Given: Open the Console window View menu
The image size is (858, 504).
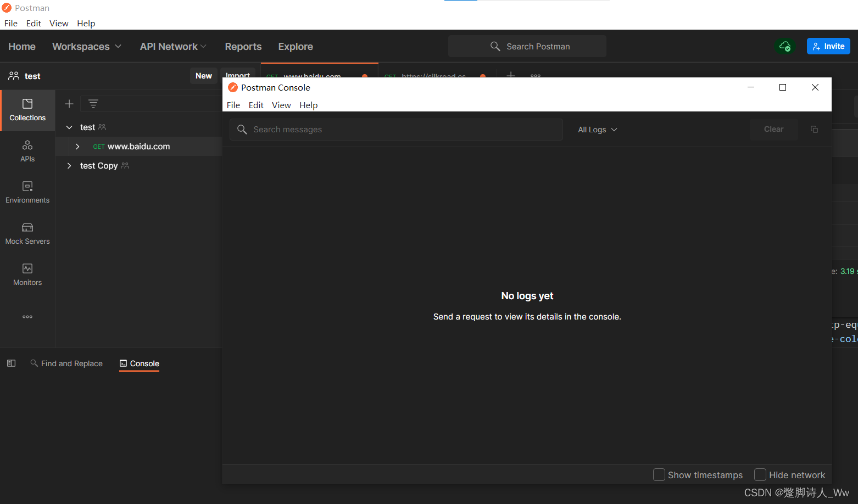Looking at the screenshot, I should pyautogui.click(x=281, y=105).
